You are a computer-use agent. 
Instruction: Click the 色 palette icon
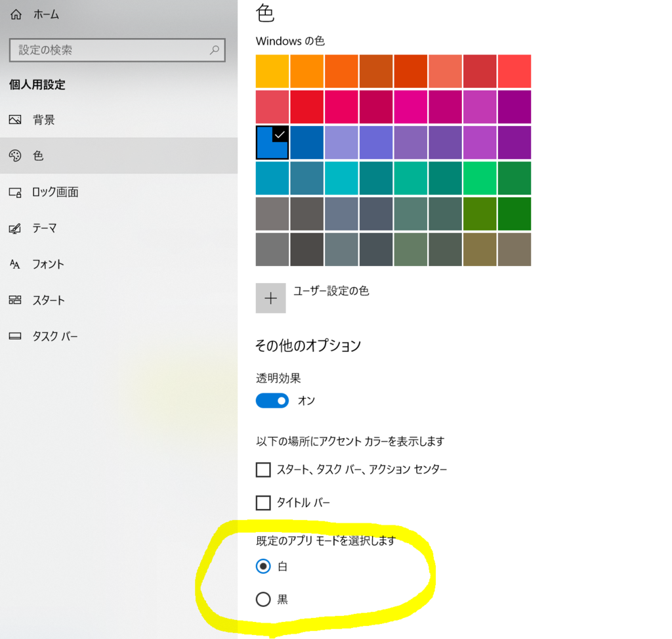[x=15, y=156]
